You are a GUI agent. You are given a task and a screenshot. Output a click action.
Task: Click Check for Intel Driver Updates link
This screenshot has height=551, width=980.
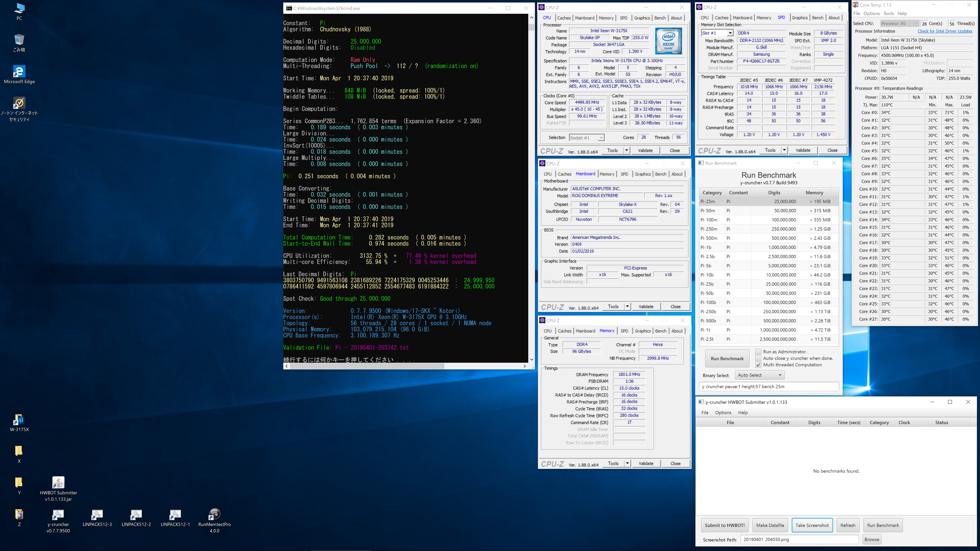945,31
